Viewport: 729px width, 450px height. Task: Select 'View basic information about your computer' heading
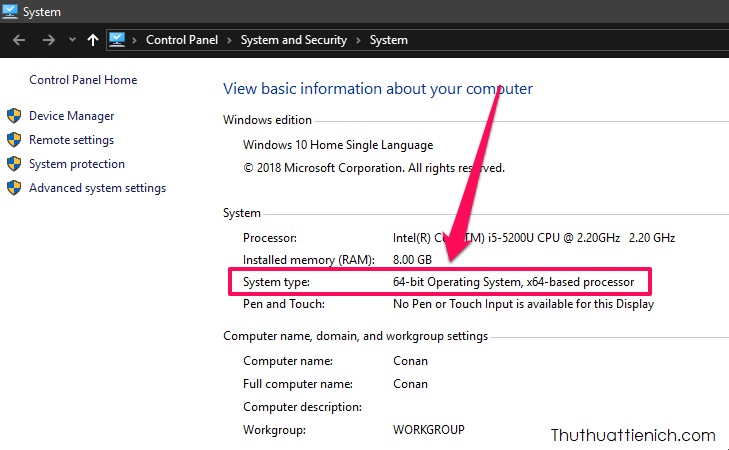tap(378, 89)
